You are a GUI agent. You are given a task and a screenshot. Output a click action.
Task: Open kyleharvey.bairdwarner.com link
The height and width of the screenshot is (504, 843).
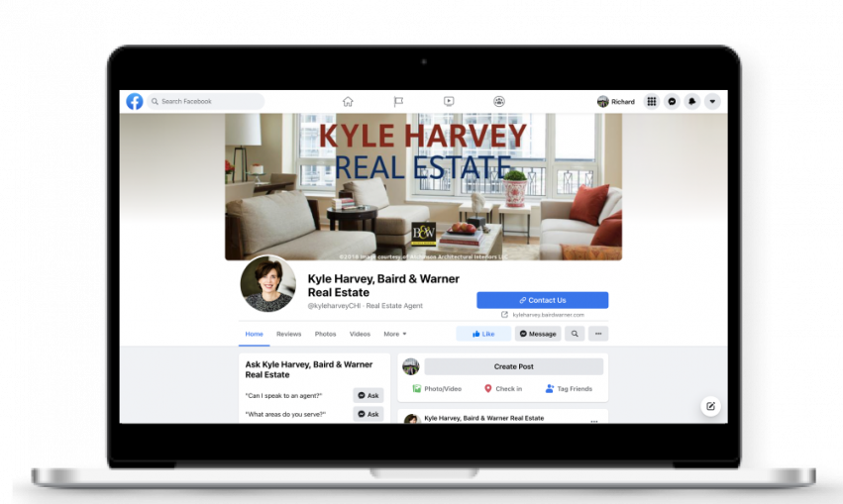pyautogui.click(x=548, y=315)
